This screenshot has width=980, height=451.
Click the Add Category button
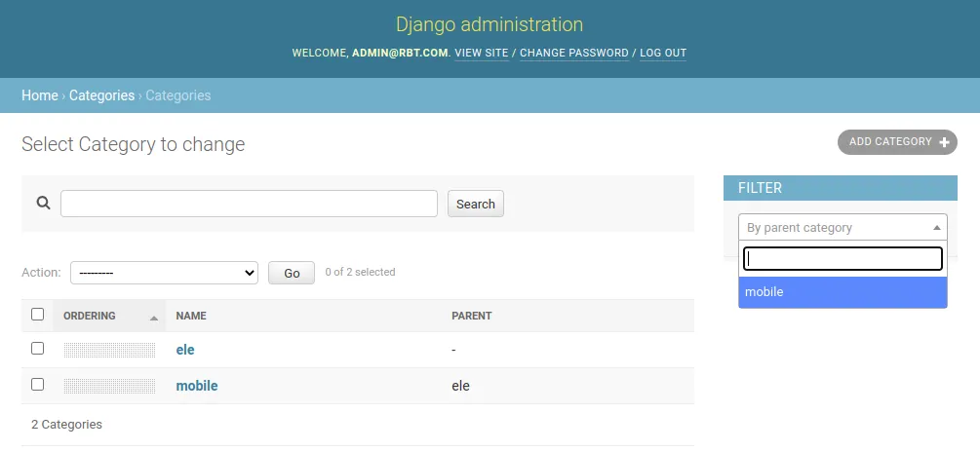(x=897, y=142)
